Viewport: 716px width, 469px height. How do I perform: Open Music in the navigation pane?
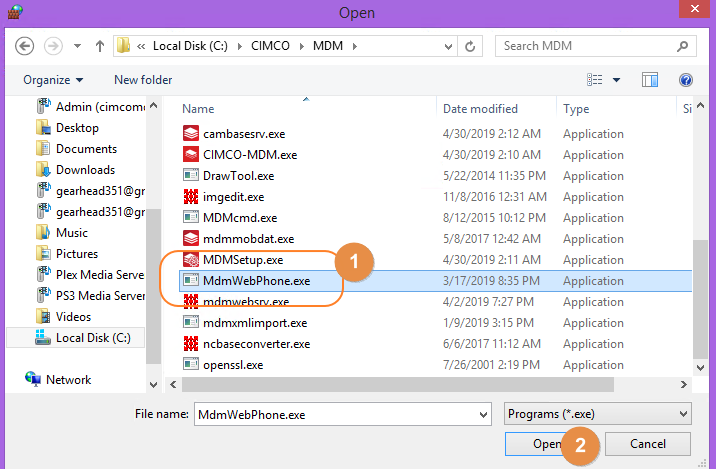pos(62,233)
